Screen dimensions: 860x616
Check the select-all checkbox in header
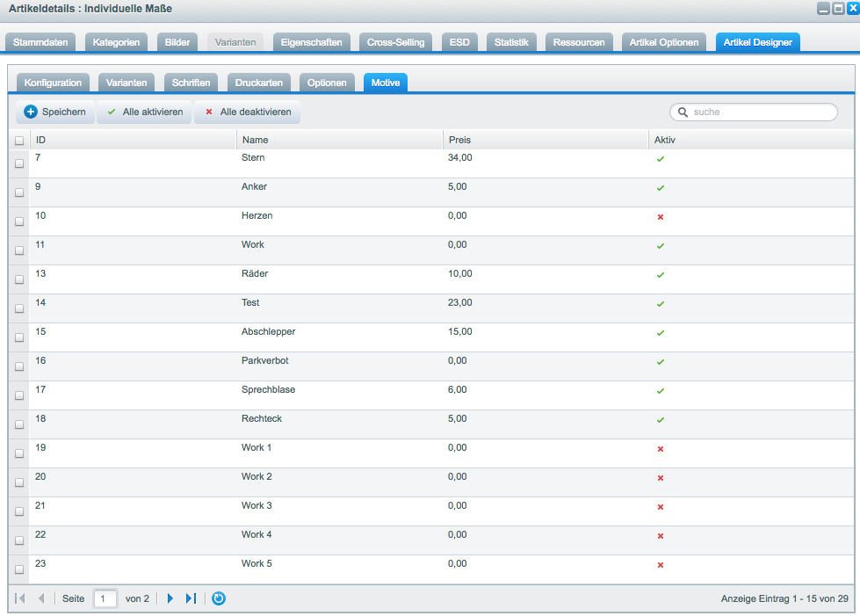19,141
